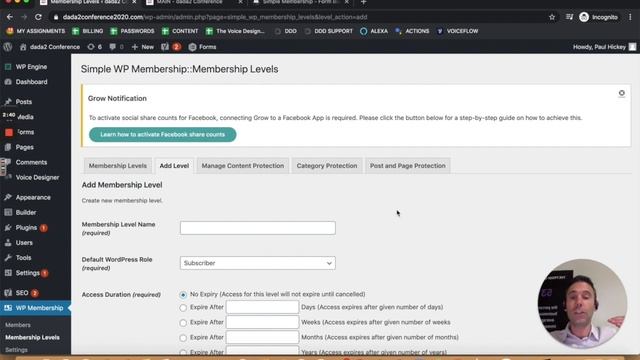Open VOICEFLOW bookmark
This screenshot has width=640, height=360.
pos(458,31)
